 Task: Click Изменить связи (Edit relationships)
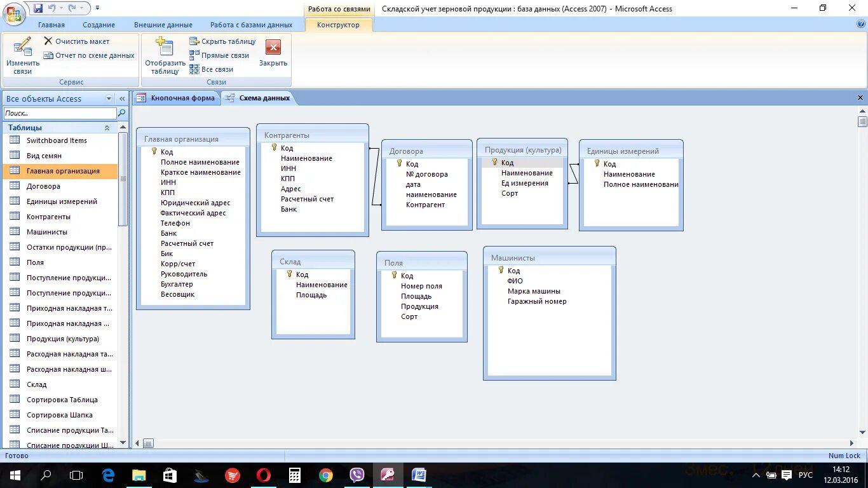pos(23,56)
